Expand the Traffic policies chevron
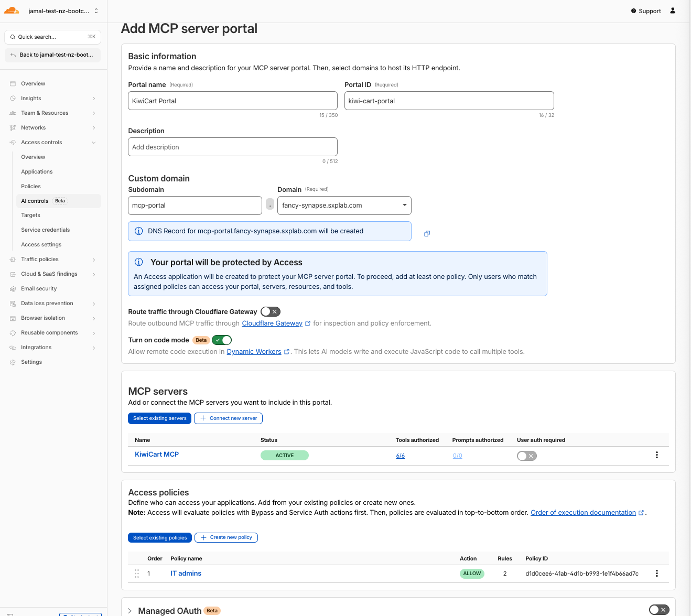Viewport: 691px width, 616px height. (x=94, y=260)
